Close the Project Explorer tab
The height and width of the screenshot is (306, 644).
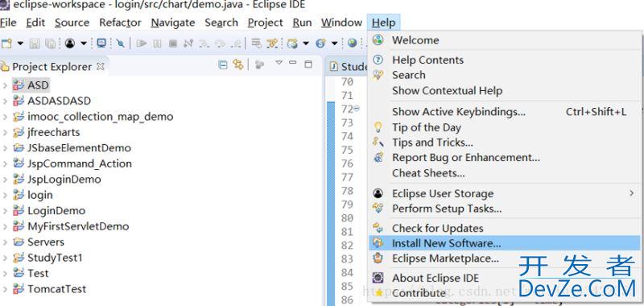100,67
